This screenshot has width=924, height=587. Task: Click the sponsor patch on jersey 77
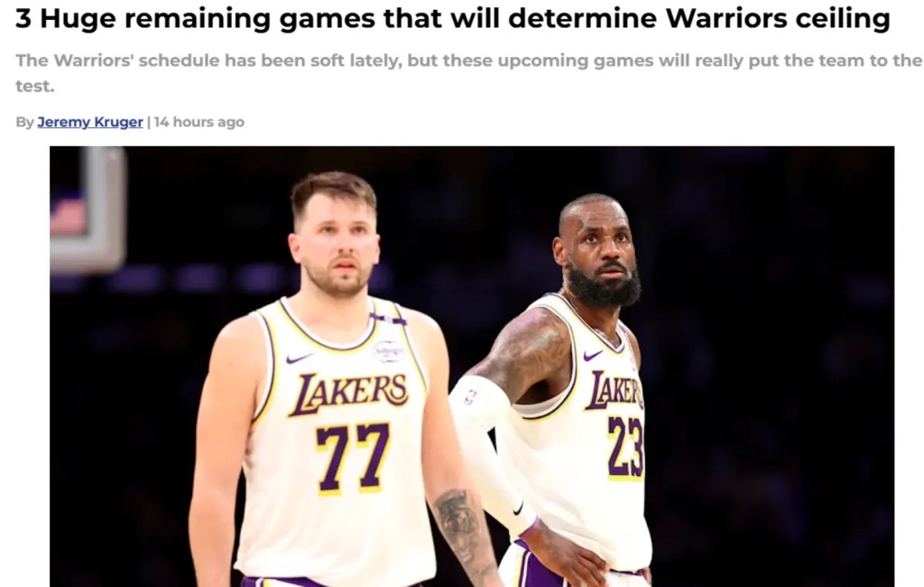tap(389, 351)
